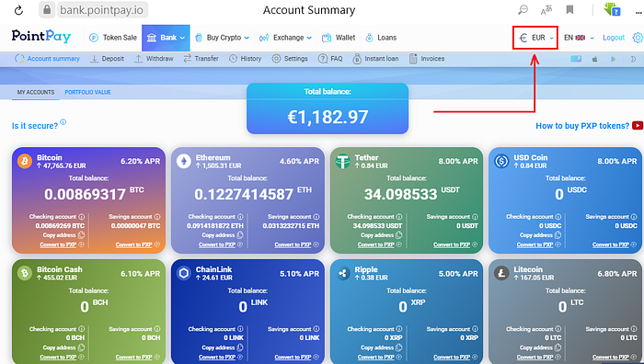Open settings gear beside Logout
Image resolution: width=644 pixels, height=364 pixels.
638,38
